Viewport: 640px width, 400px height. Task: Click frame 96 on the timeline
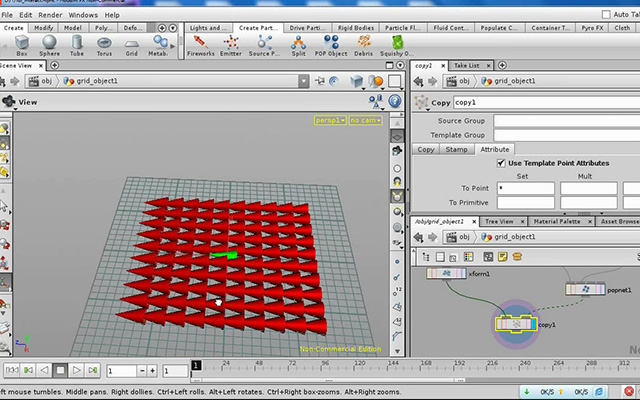325,367
